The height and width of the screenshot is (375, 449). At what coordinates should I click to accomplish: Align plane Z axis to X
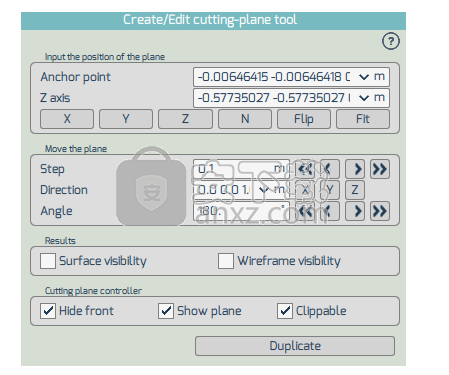(x=67, y=119)
